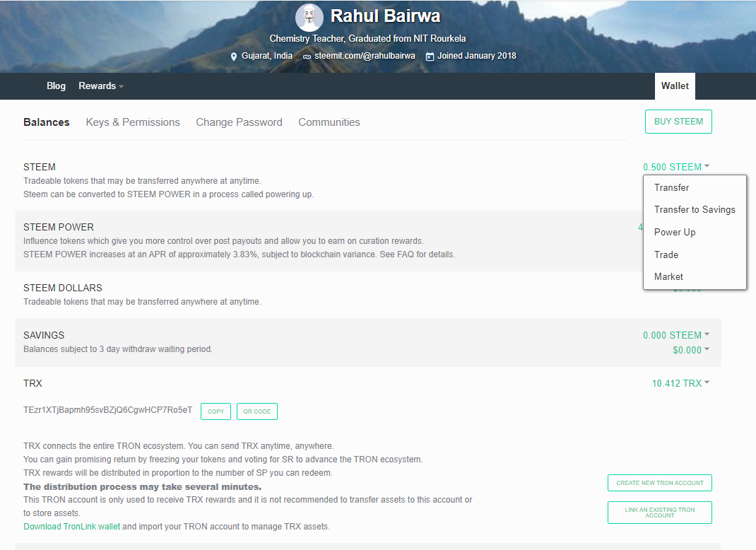Expand the Rewards dropdown menu
The height and width of the screenshot is (550, 756).
tap(101, 86)
